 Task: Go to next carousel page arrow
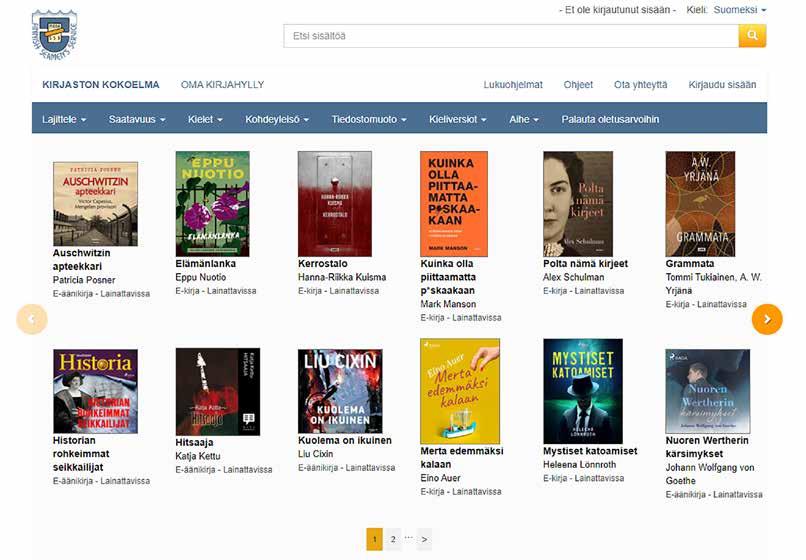click(767, 319)
